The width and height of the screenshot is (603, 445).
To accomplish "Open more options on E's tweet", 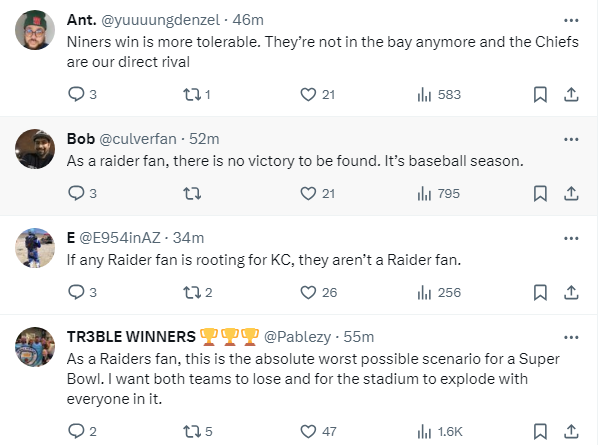I will [571, 237].
